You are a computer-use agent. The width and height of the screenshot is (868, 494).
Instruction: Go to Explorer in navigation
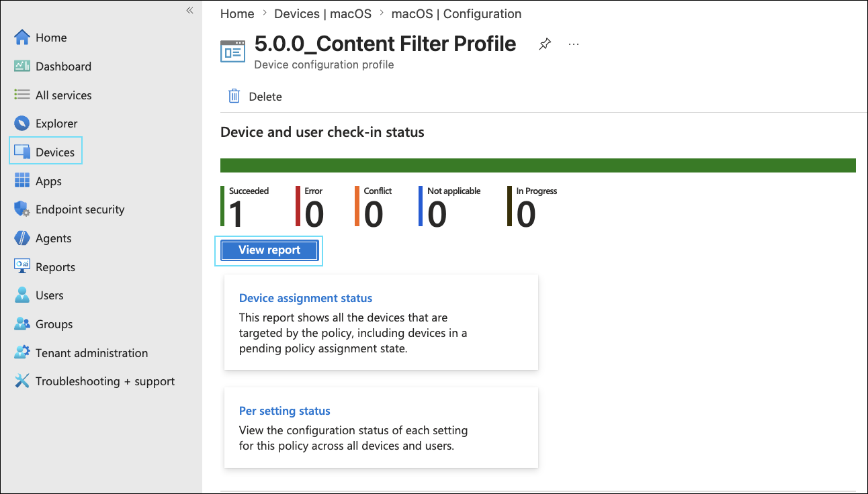point(56,123)
